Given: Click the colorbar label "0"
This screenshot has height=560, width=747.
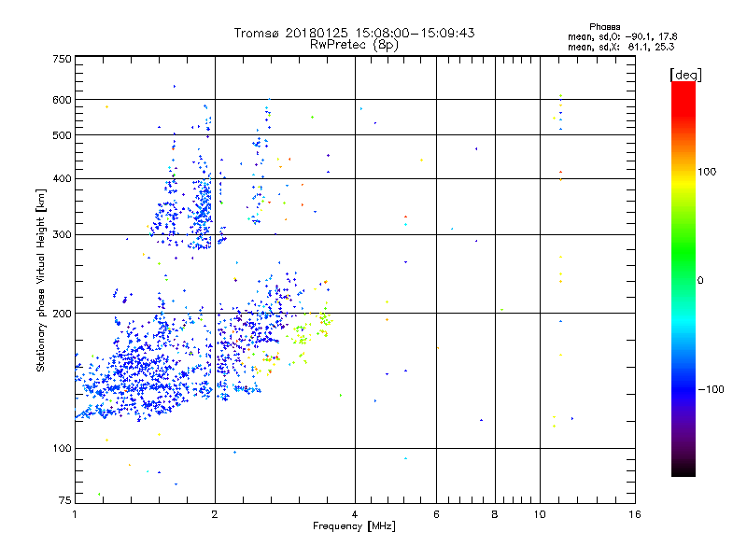Looking at the screenshot, I should pyautogui.click(x=700, y=281).
